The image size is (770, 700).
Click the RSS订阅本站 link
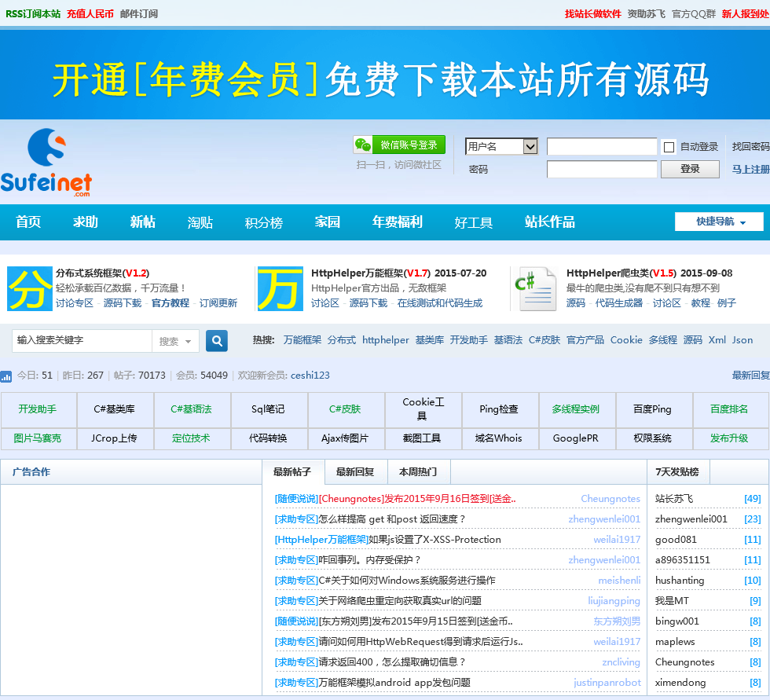[33, 13]
